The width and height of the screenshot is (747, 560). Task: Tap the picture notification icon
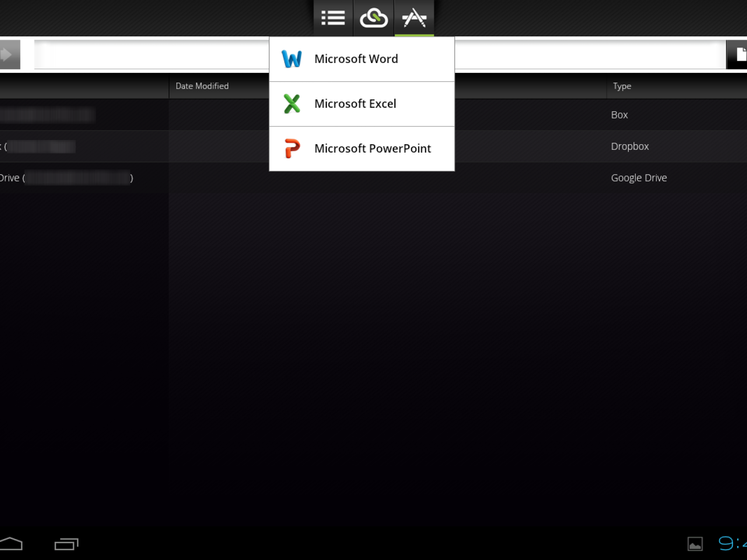tap(695, 544)
